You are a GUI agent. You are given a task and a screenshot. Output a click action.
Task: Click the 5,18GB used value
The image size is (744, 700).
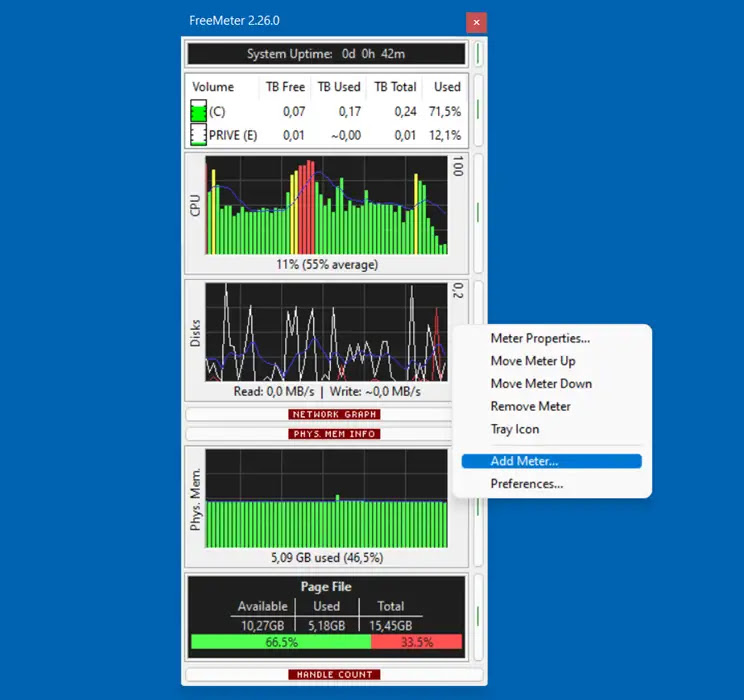point(326,626)
